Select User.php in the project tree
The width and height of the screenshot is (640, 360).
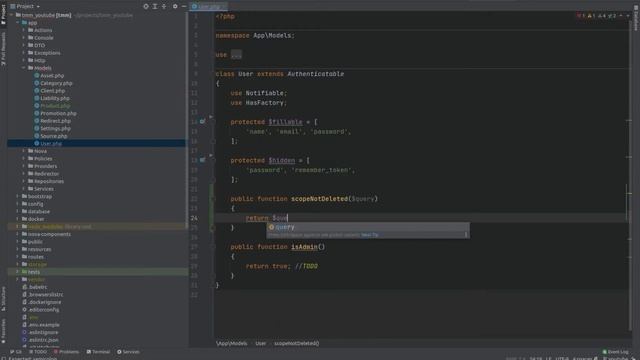(x=48, y=143)
